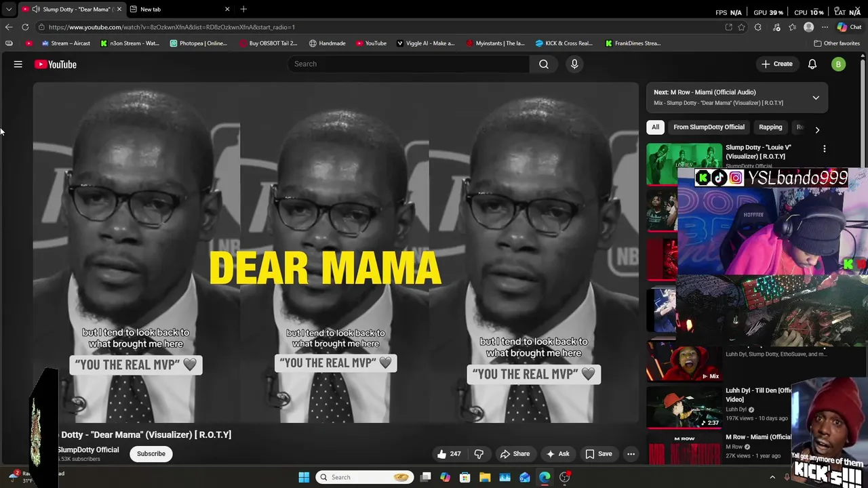Open browser settings and more menu
Viewport: 868px width, 488px height.
click(825, 27)
